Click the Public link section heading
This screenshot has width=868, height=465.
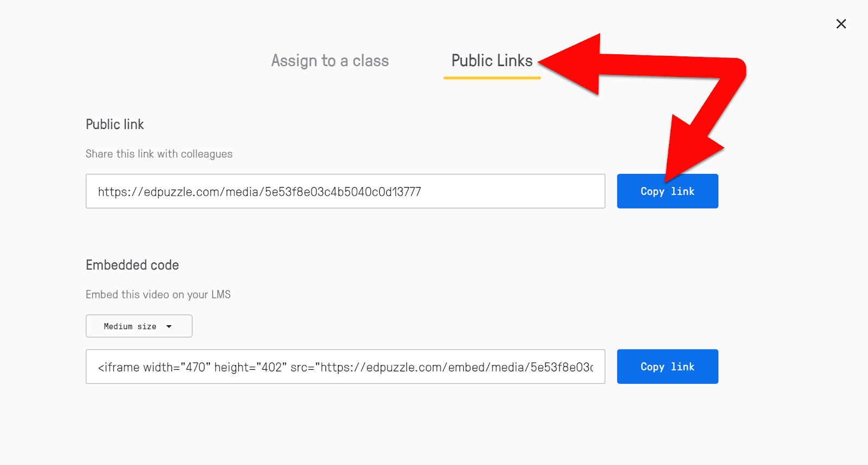pos(115,125)
